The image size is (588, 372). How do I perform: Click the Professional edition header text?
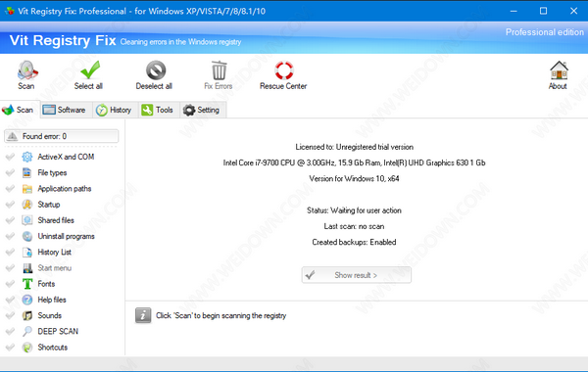(x=545, y=32)
